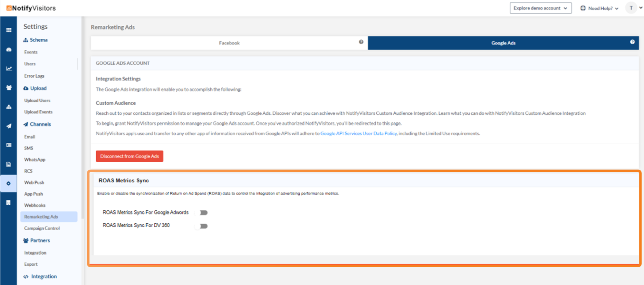644x285 pixels.
Task: Open Web Push channel settings
Action: pos(34,183)
